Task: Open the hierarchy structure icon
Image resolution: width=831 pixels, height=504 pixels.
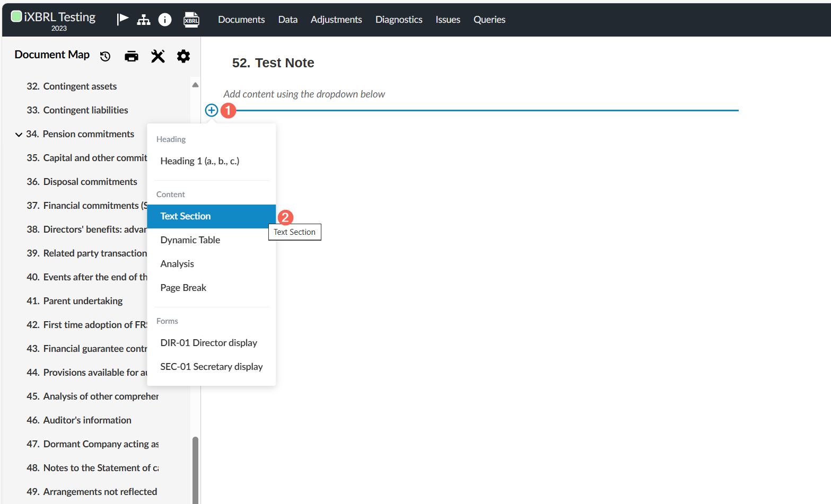Action: pos(144,20)
